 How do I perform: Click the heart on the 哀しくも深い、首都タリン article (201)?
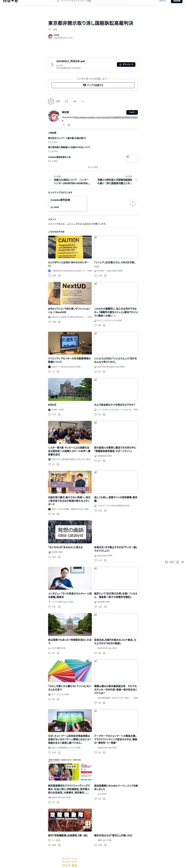pyautogui.click(x=95, y=511)
